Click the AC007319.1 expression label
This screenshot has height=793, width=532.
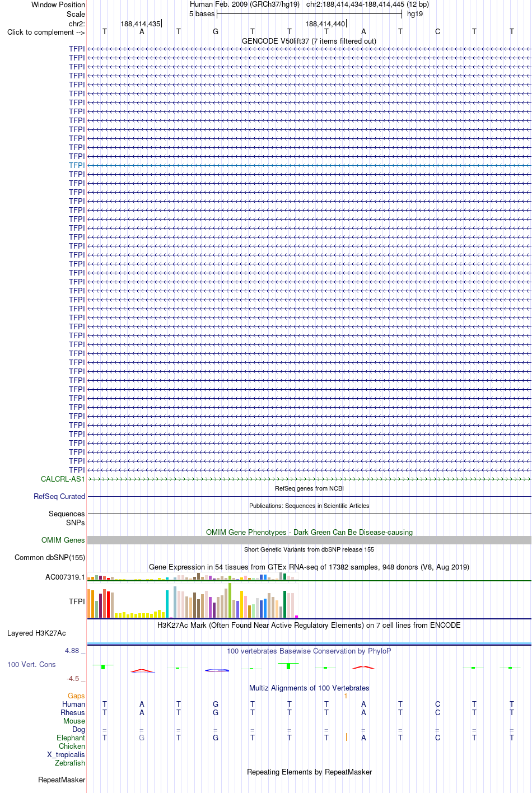[x=65, y=577]
